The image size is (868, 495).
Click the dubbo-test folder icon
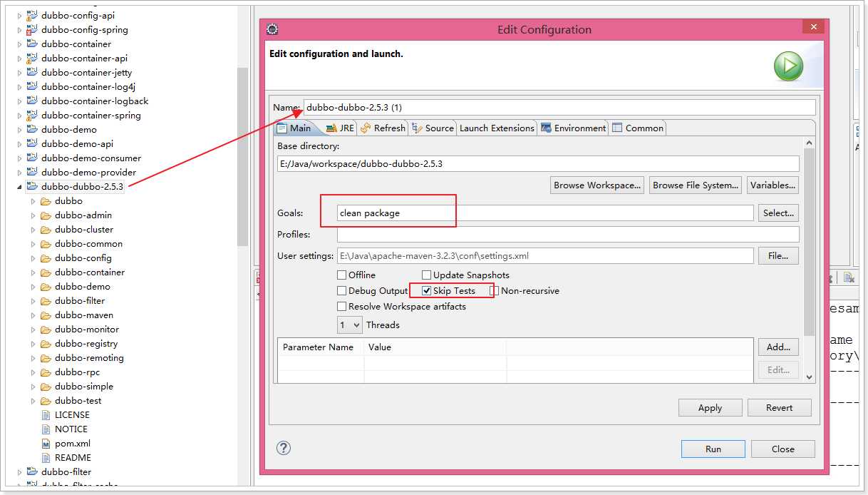[46, 400]
